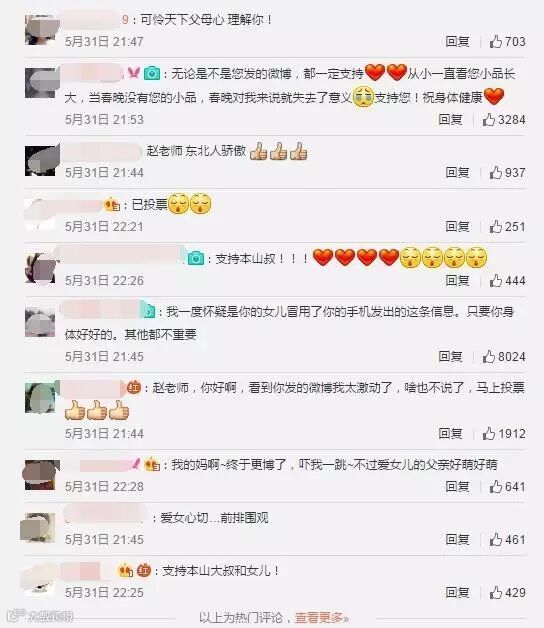544x628 pixels.
Task: Click thumbs-up icon beside 3284 count
Action: (488, 119)
